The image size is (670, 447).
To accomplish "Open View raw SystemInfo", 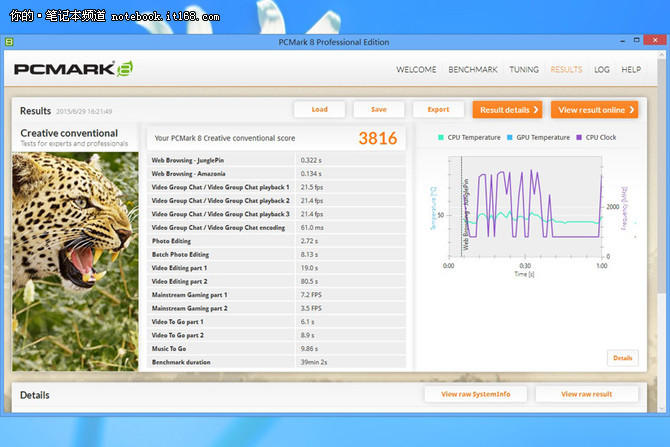I will point(476,394).
